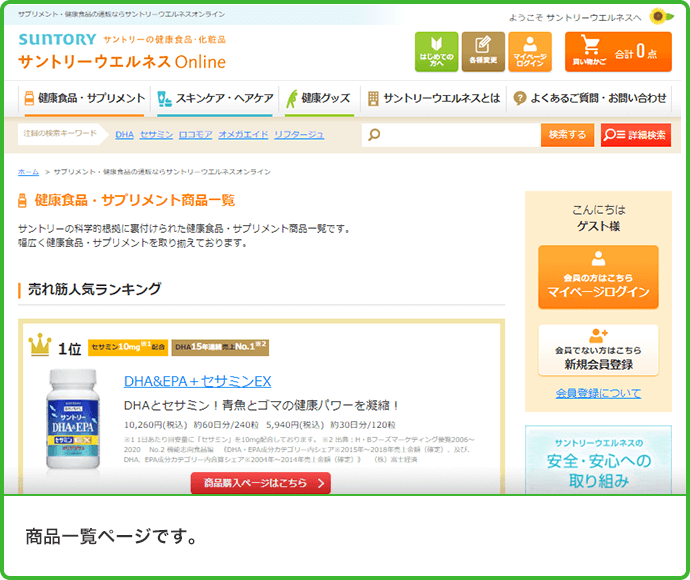Click the オメガエイド keyword link
The height and width of the screenshot is (580, 690).
point(243,135)
